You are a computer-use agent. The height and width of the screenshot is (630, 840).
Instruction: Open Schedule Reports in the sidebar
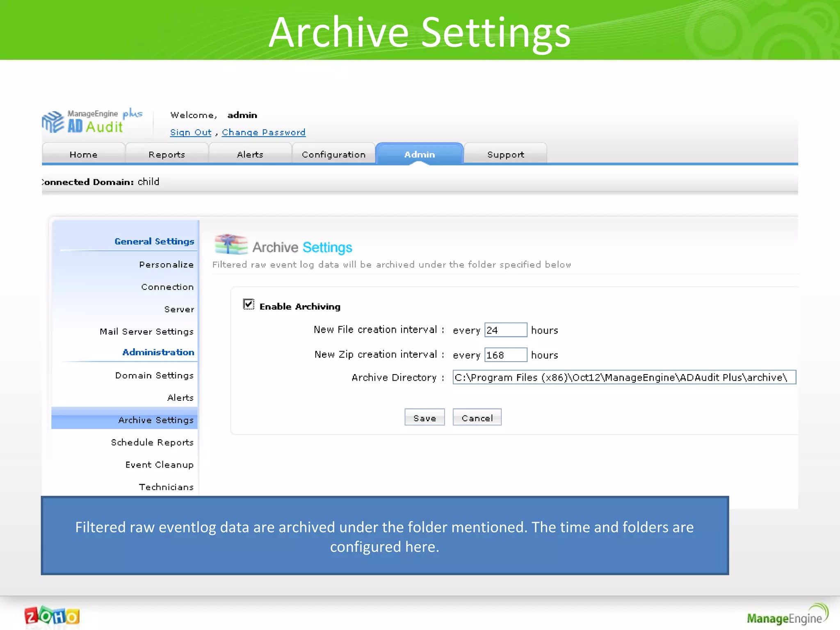(152, 443)
